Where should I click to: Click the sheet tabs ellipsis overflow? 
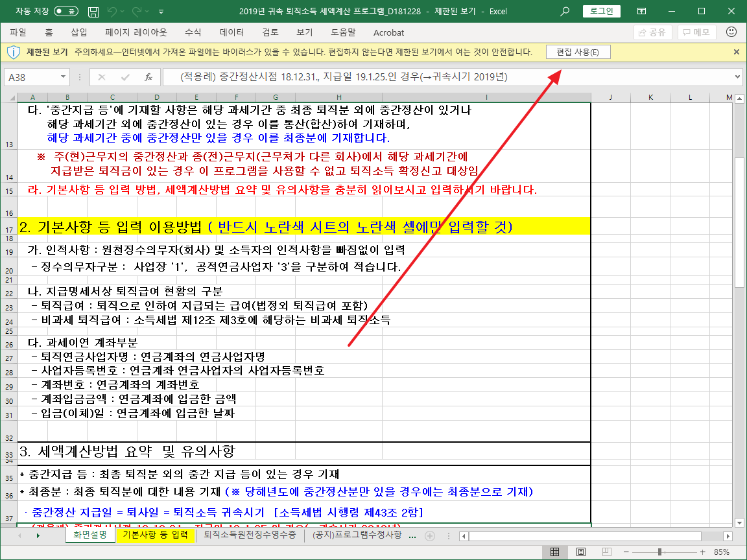click(x=412, y=536)
